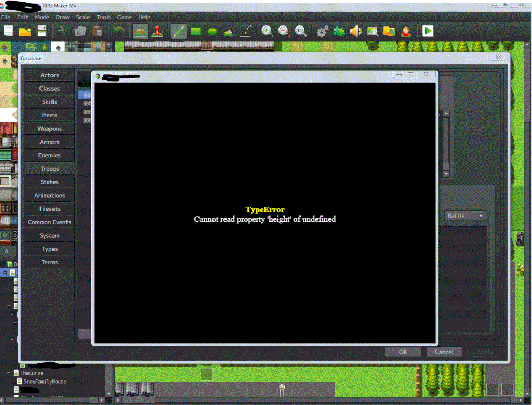This screenshot has width=532, height=405.
Task: Switch to the Tilesets database tab
Action: coord(49,209)
